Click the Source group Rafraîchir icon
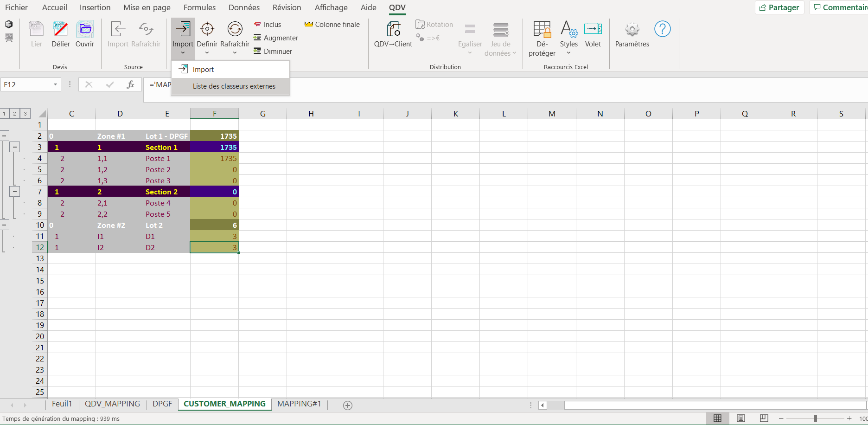 (146, 29)
